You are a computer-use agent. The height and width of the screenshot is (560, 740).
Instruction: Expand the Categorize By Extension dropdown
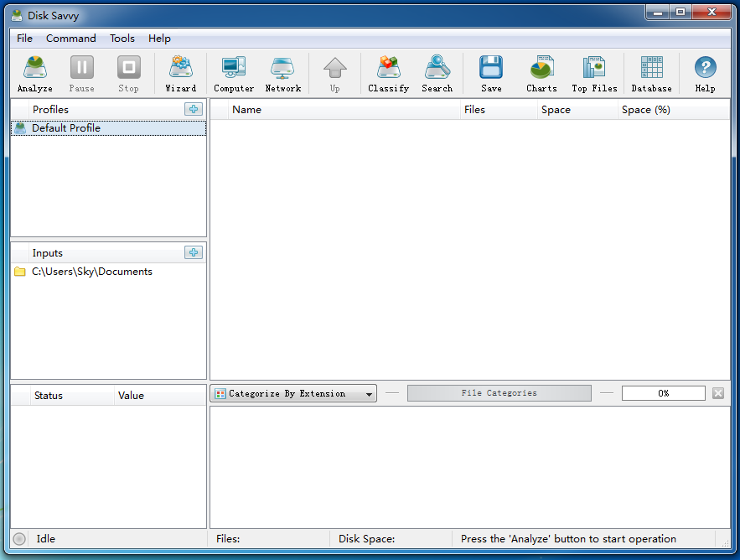pos(293,393)
